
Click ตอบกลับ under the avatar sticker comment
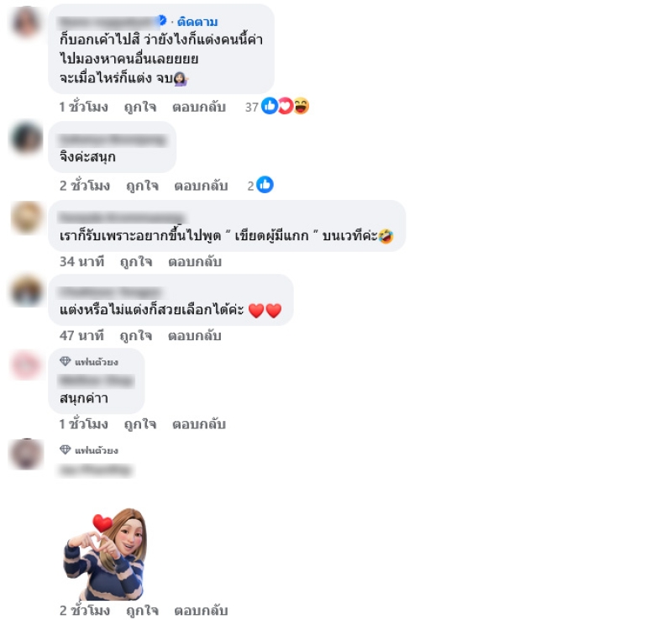tap(201, 610)
